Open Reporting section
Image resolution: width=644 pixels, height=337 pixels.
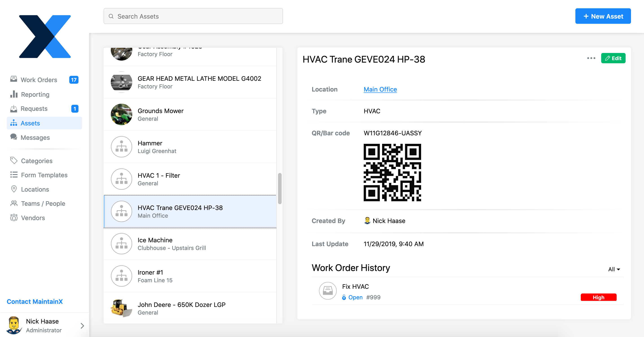[x=44, y=94]
